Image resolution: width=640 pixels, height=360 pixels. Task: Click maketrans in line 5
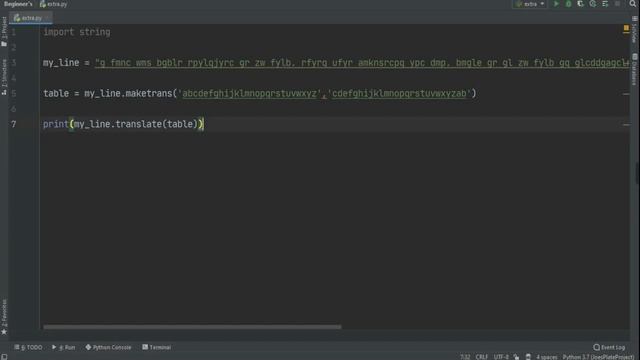(149, 93)
